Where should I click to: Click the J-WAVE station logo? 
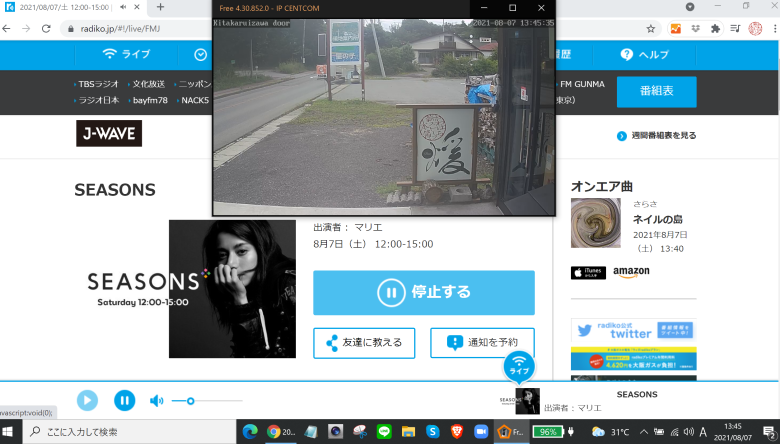[109, 133]
